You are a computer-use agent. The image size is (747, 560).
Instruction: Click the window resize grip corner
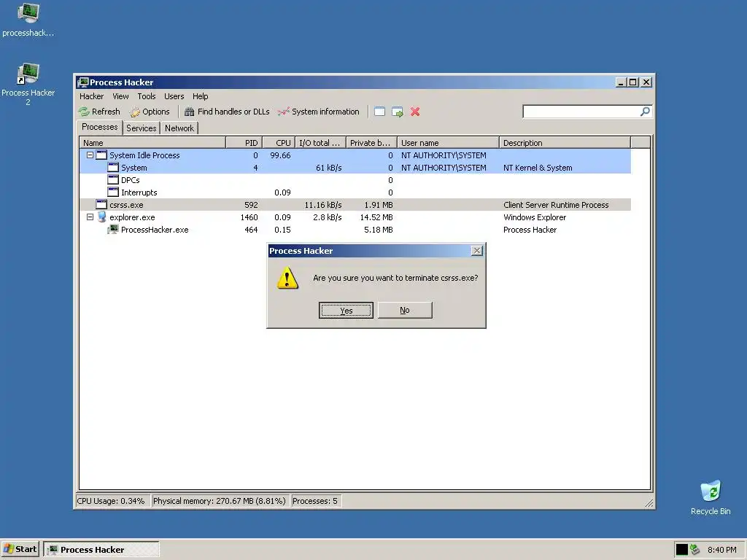tap(649, 503)
